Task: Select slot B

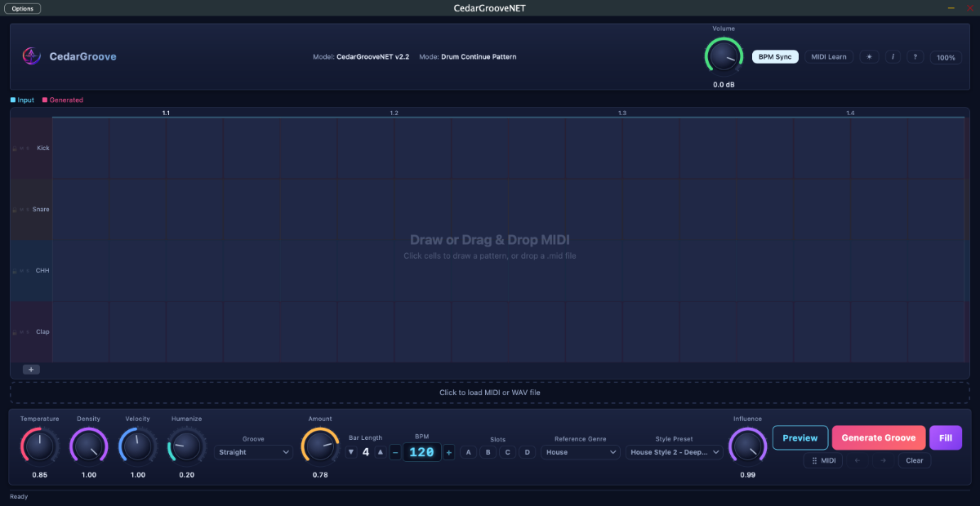Action: [488, 452]
